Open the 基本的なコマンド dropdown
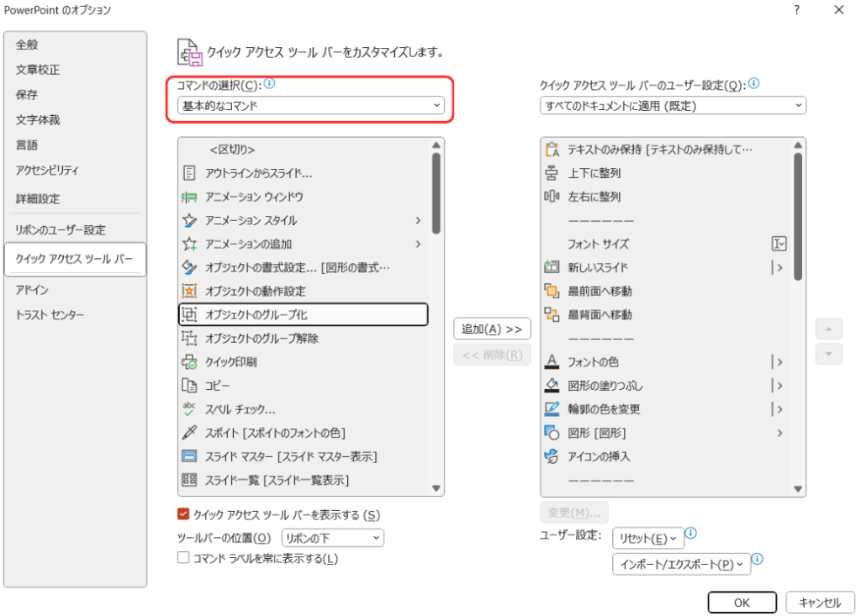Viewport: 861px width, 616px height. coord(311,105)
